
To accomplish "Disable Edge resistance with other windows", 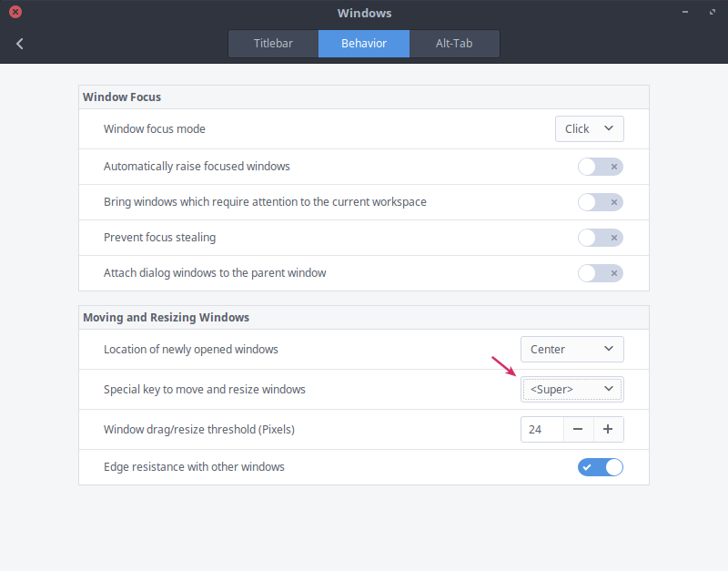I will (x=601, y=466).
